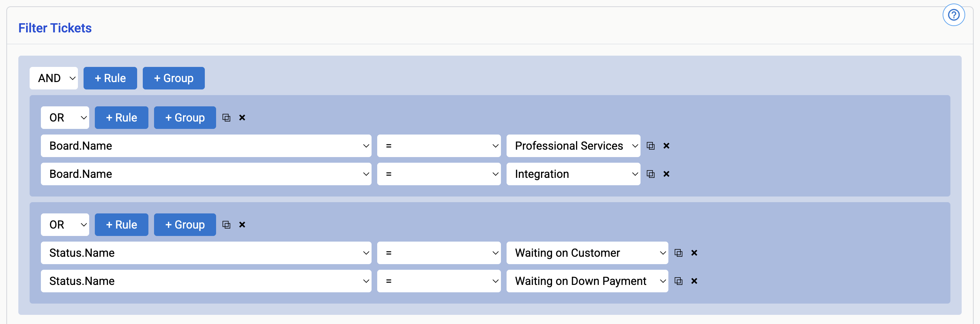The height and width of the screenshot is (324, 980).
Task: Add a group to the top-level AND group
Action: point(173,78)
